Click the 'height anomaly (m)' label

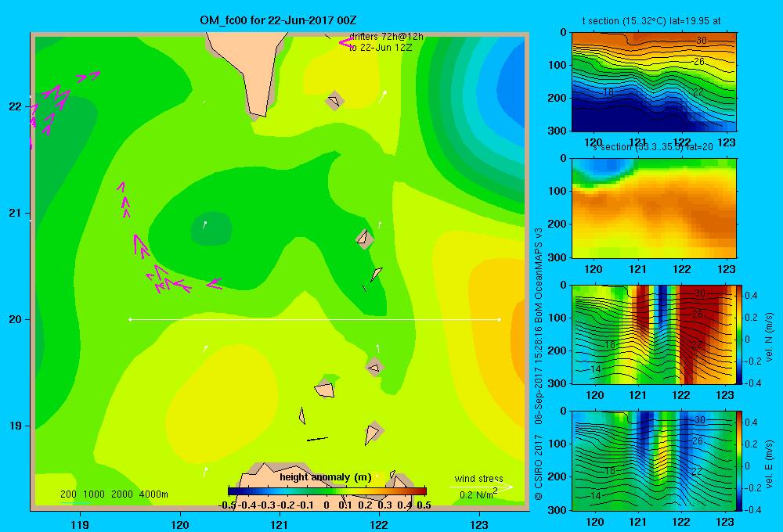325,477
